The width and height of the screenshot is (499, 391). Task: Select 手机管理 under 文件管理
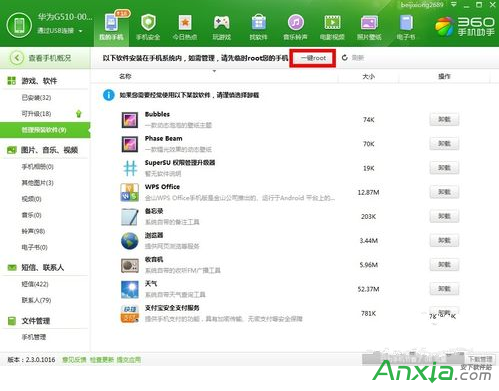coord(34,337)
